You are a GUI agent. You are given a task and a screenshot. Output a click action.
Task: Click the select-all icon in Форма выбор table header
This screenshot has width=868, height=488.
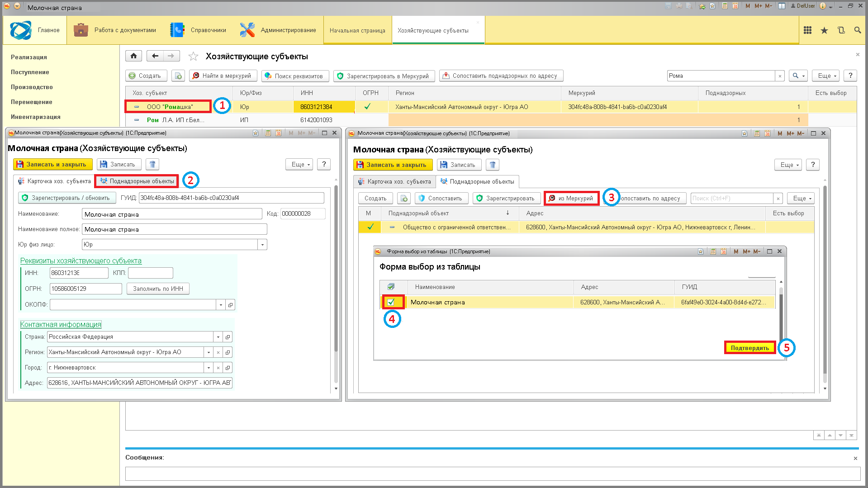[391, 287]
